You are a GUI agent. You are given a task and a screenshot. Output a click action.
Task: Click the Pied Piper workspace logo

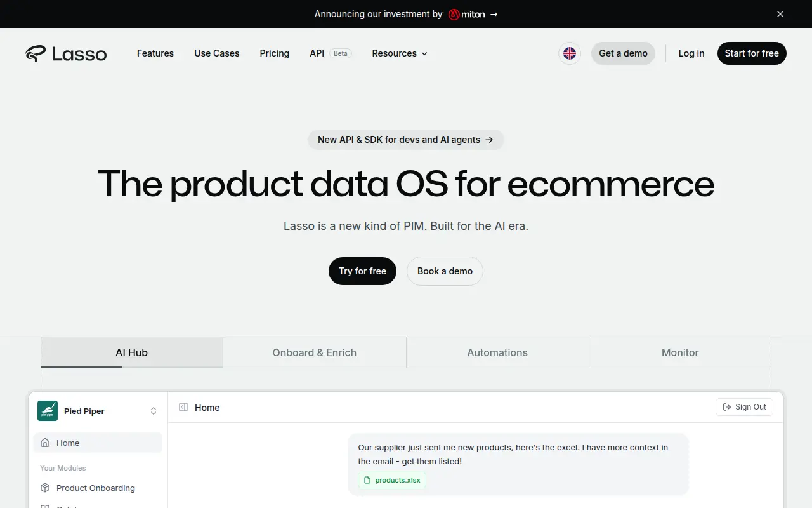coord(48,411)
